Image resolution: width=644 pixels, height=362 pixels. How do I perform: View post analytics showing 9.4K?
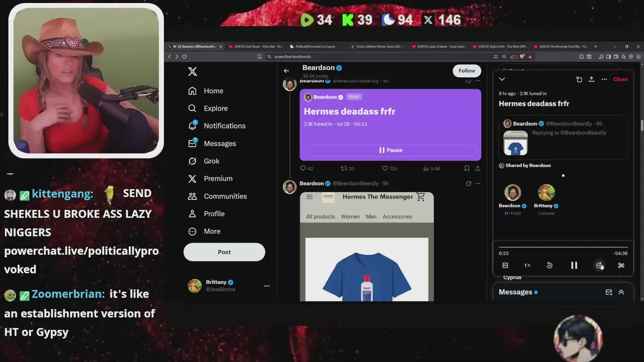[432, 168]
